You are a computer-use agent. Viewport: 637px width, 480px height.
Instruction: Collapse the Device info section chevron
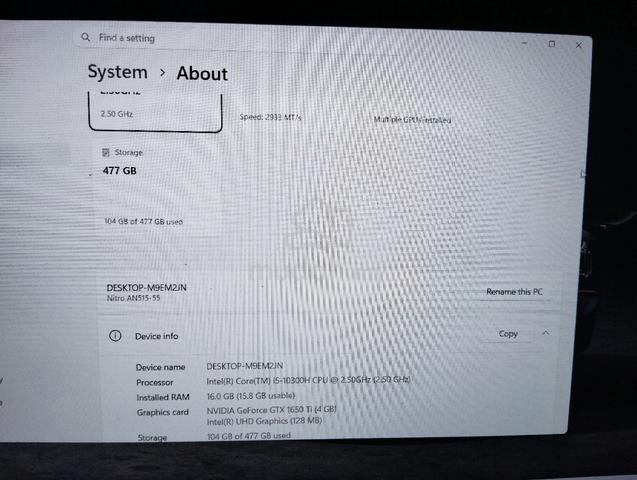546,333
